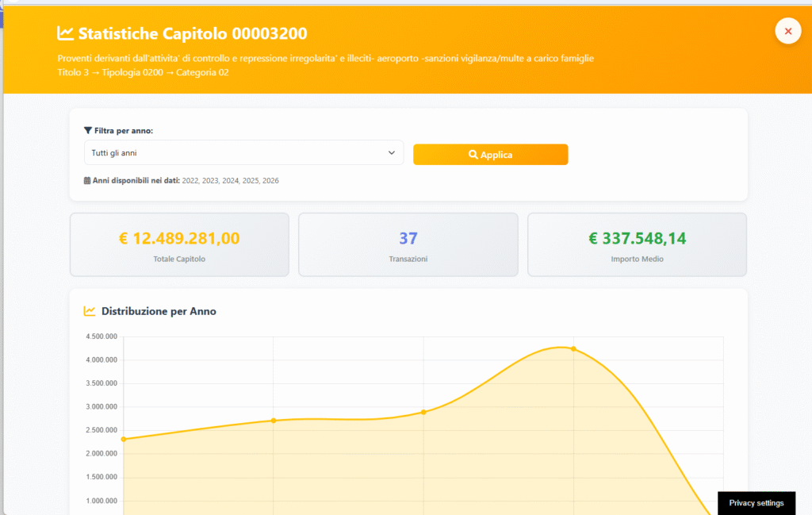Click the chart data point near 2.900.000
The image size is (812, 515).
(x=423, y=412)
